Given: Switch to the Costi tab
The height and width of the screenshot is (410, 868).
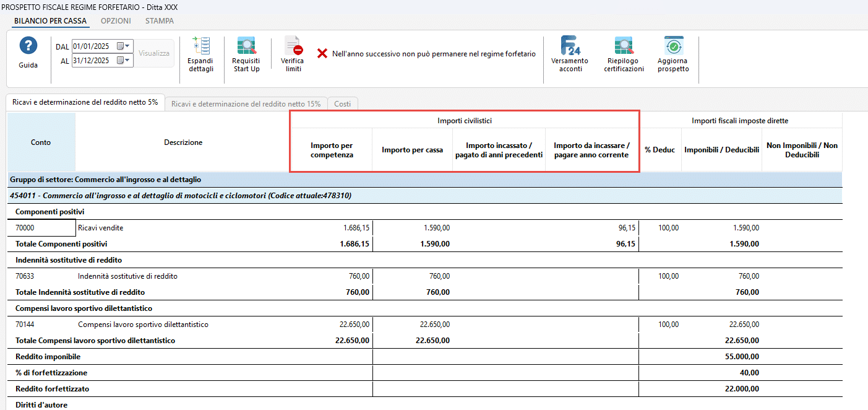Looking at the screenshot, I should 342,104.
